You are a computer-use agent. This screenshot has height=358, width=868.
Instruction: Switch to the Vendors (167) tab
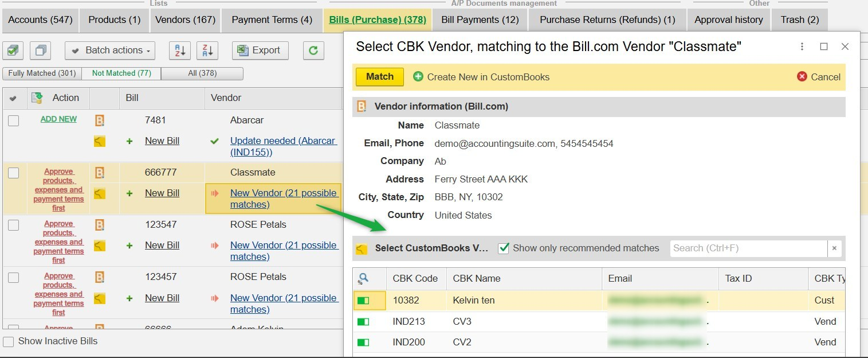tap(185, 20)
